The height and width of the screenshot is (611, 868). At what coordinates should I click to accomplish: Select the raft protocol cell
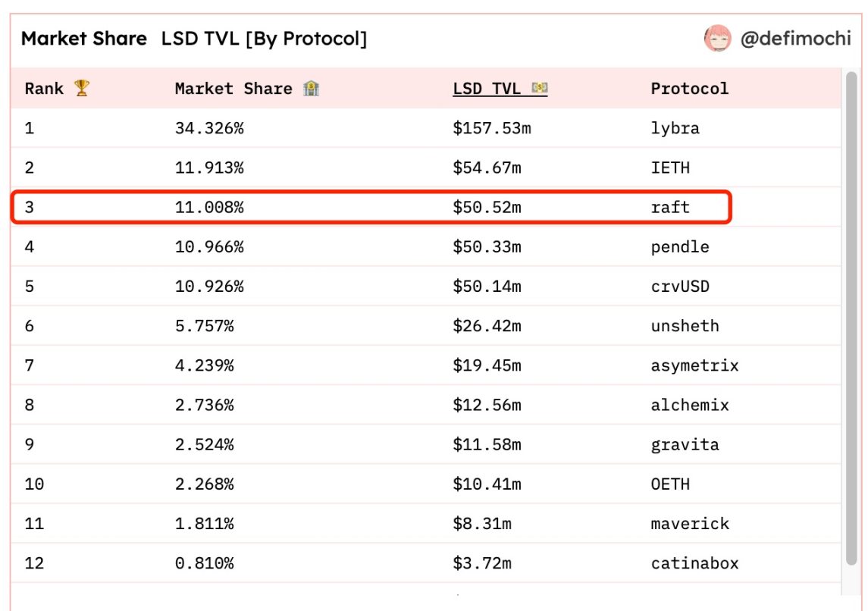(670, 207)
